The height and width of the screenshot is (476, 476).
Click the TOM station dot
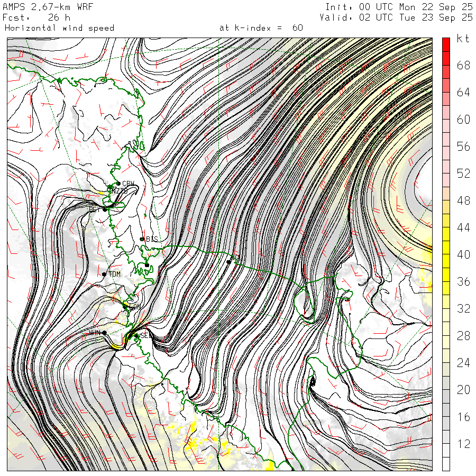point(104,274)
